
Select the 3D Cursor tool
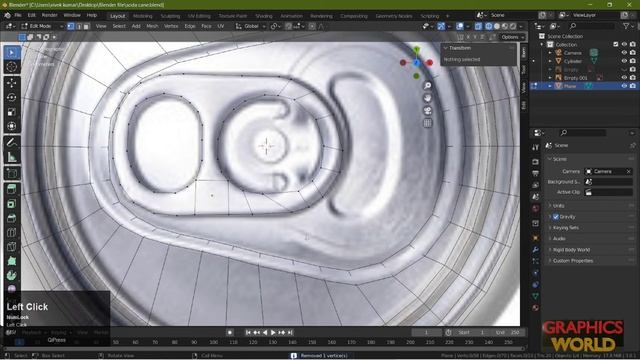[11, 67]
